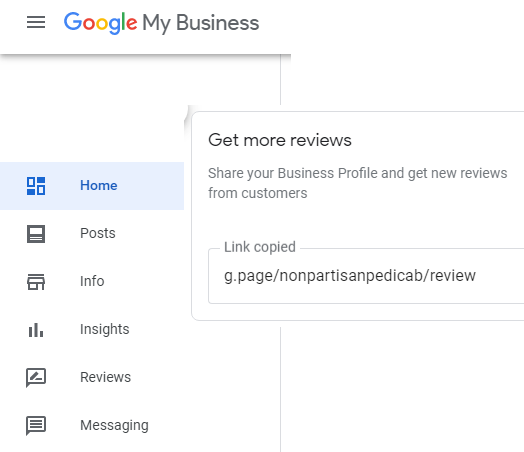Click the Insights bar chart icon
The height and width of the screenshot is (452, 524).
[x=36, y=330]
